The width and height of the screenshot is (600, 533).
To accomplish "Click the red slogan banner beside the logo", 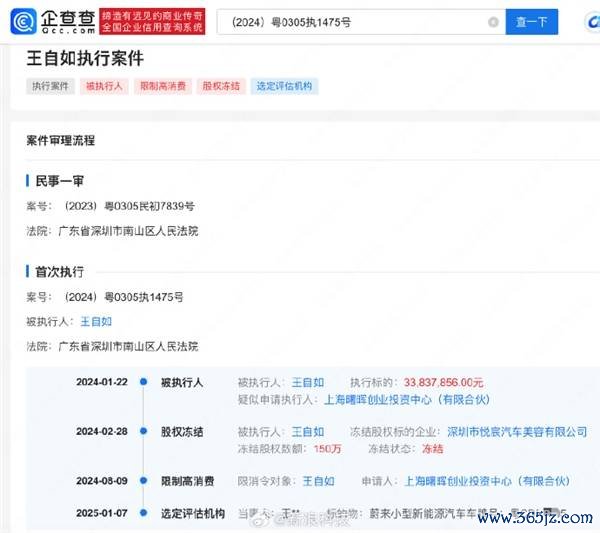I will coord(152,21).
